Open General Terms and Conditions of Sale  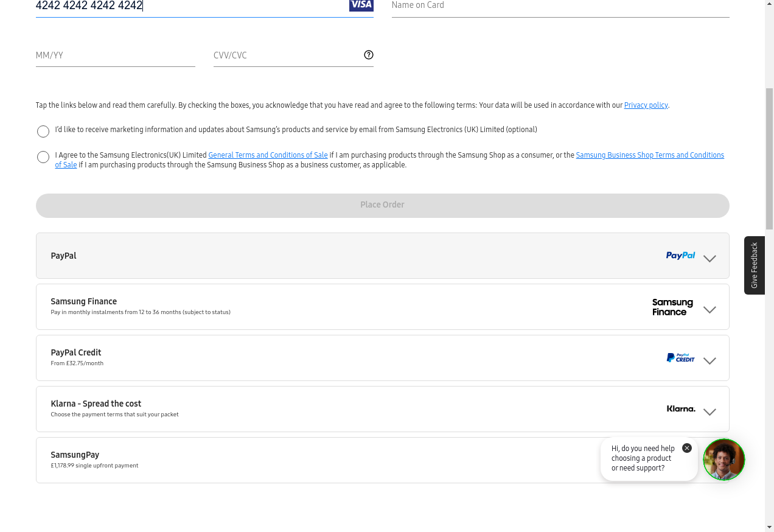point(268,155)
